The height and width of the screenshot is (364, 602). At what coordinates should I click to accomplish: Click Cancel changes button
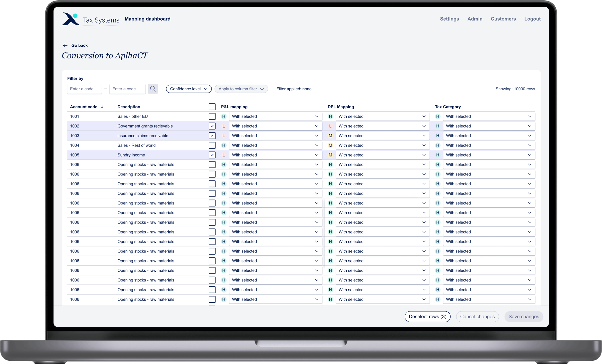pyautogui.click(x=477, y=317)
